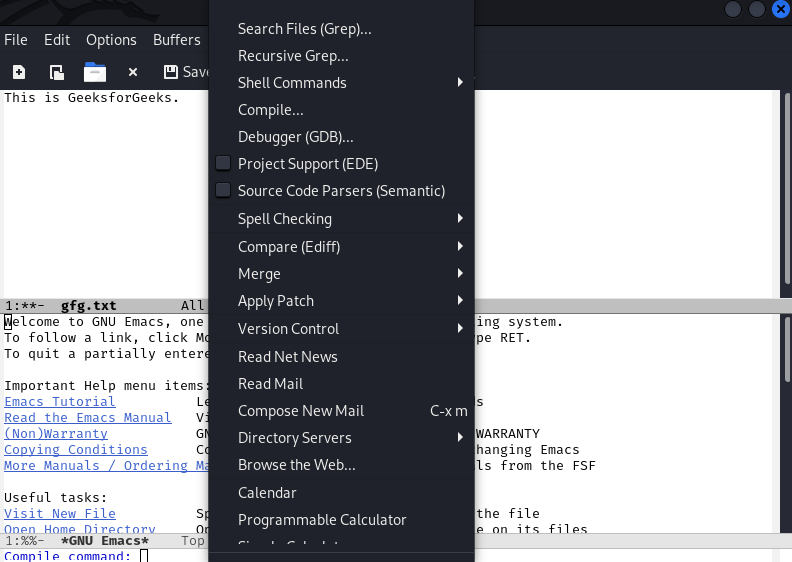Select Debugger (GDB)... from the menu
The image size is (792, 562).
point(296,137)
